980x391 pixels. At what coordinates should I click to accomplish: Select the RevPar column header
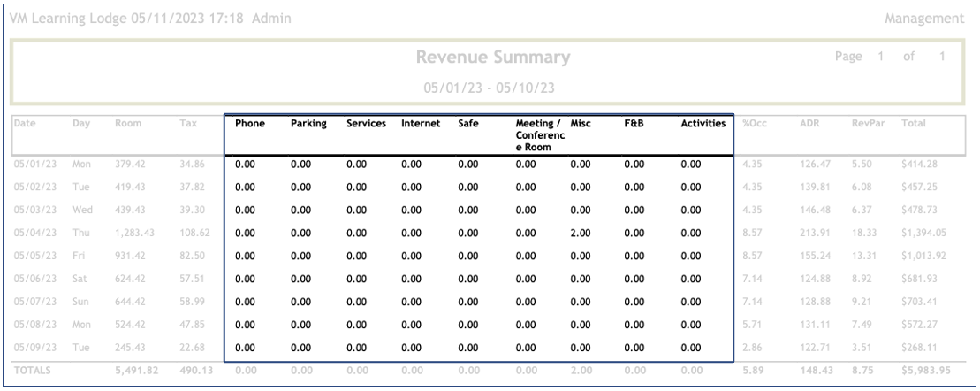pos(863,125)
